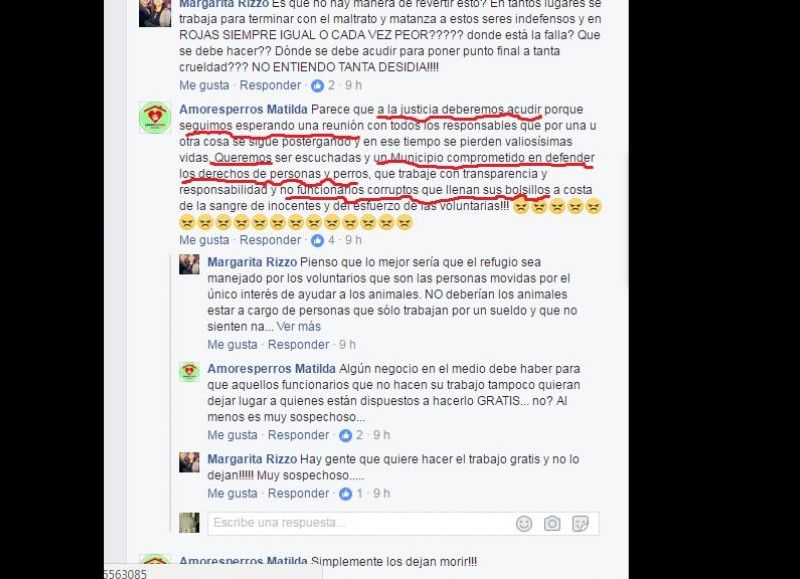Open the 'Amoresperros Matilda' name on 'Parece que' comment
800x579 pixels.
[x=243, y=110]
